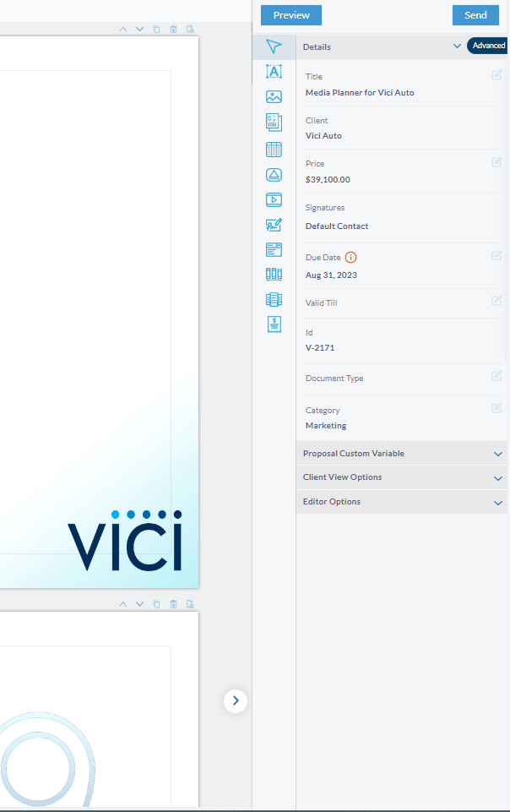Pick the dollar receipt/payment block icon
This screenshot has width=510, height=812.
click(x=274, y=324)
